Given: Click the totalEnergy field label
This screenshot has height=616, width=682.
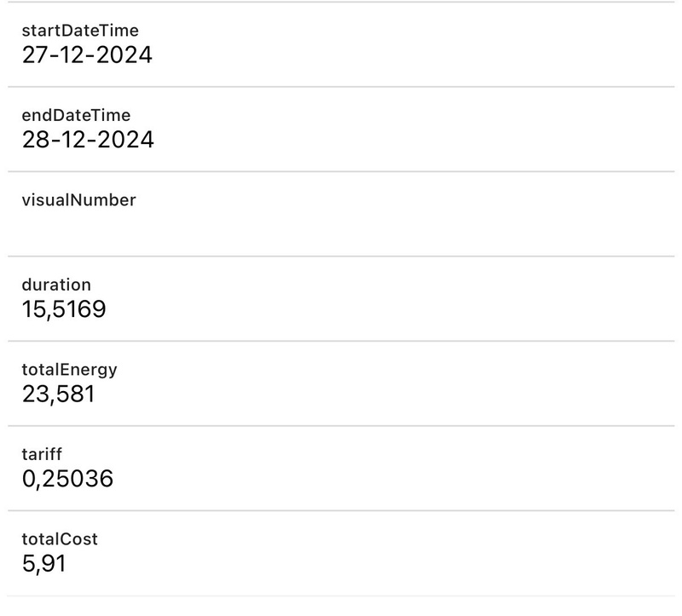Looking at the screenshot, I should click(x=69, y=370).
